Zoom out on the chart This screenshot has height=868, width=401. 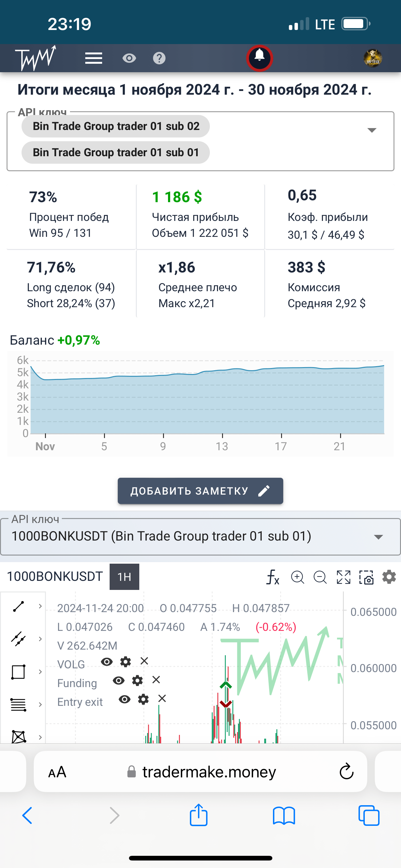click(320, 577)
